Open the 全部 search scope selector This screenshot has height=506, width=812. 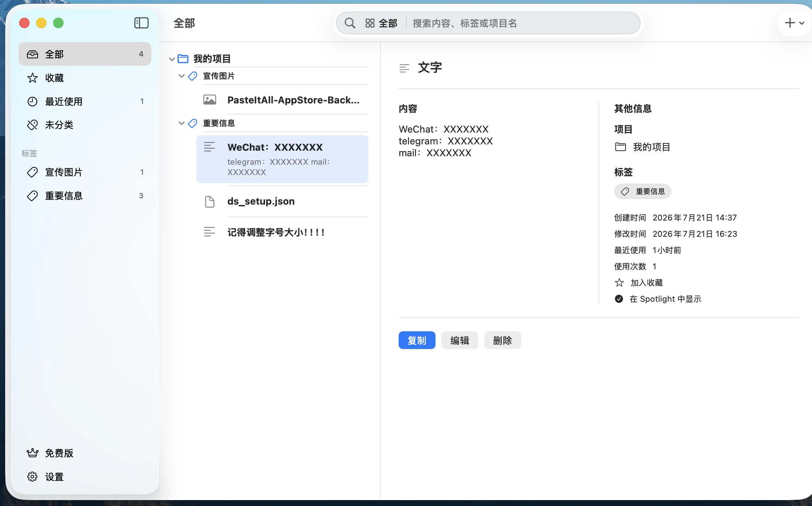tap(381, 23)
